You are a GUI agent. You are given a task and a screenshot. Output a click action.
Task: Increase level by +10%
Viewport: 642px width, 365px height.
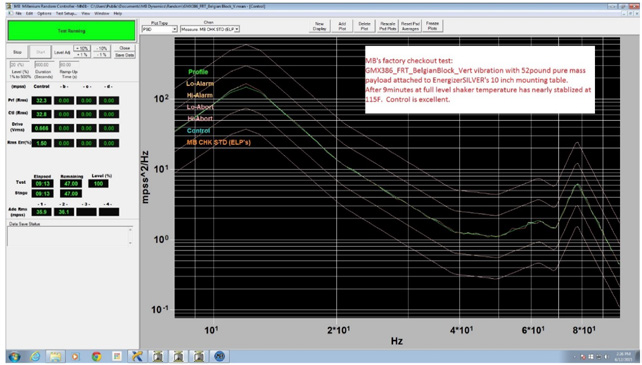82,48
